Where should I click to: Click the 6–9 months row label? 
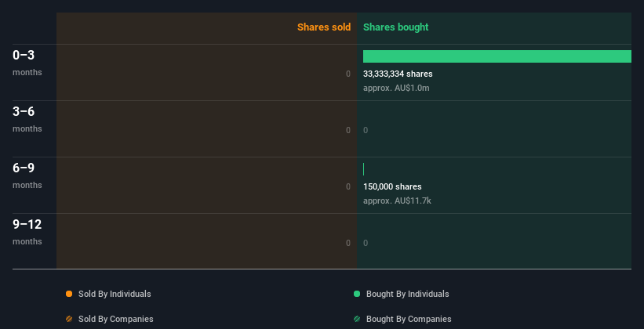click(27, 175)
